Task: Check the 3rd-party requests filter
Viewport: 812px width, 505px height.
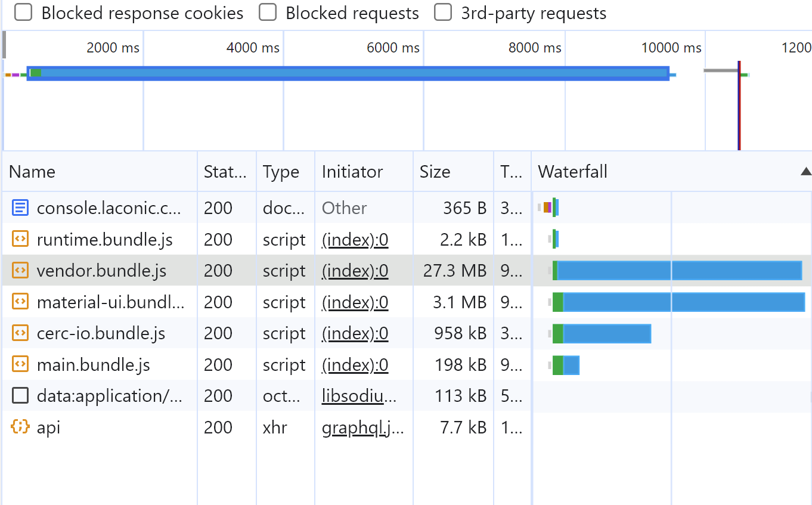Action: pyautogui.click(x=443, y=13)
